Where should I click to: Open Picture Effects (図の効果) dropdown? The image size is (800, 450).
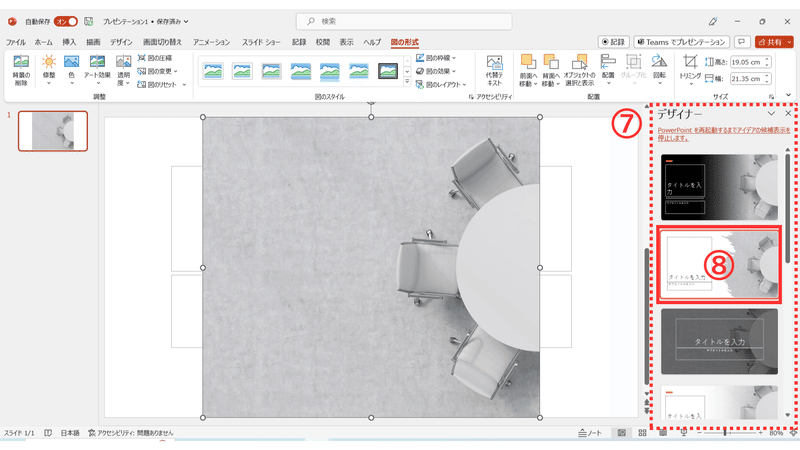(436, 71)
